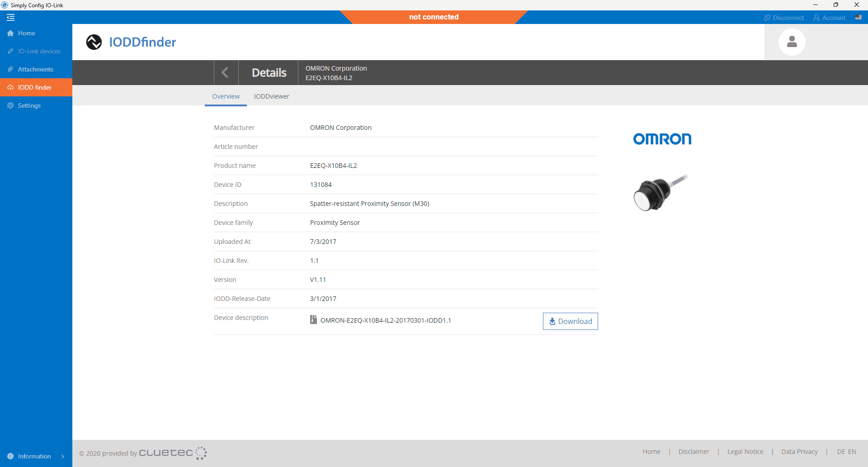Image resolution: width=868 pixels, height=467 pixels.
Task: Download the OMRON device description file
Action: pos(570,321)
